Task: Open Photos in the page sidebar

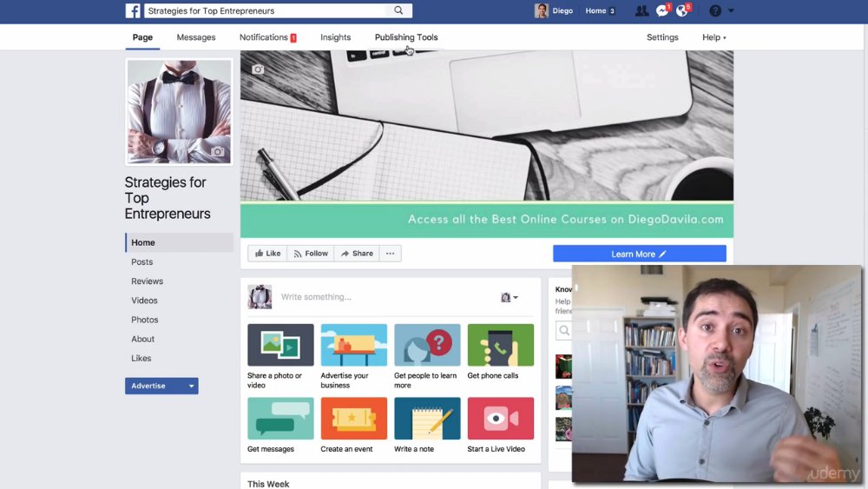Action: [x=144, y=320]
